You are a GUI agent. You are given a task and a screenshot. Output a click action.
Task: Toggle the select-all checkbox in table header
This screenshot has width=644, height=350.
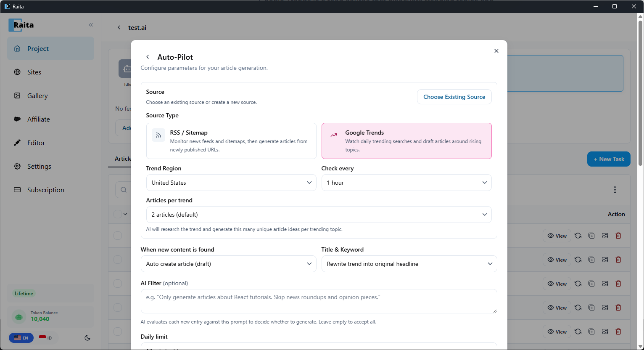point(118,214)
